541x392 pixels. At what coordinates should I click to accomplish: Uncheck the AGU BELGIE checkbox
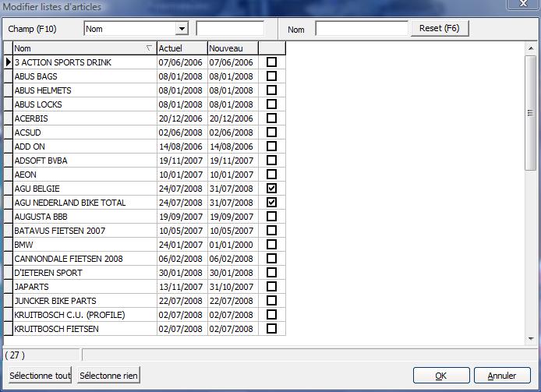tap(272, 189)
